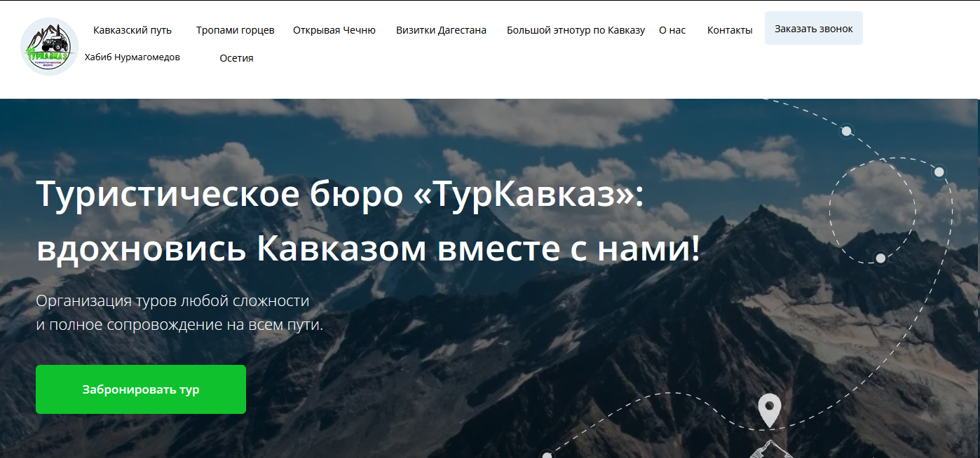This screenshot has width=980, height=458.
Task: Select the Осетия menu item
Action: (x=236, y=58)
